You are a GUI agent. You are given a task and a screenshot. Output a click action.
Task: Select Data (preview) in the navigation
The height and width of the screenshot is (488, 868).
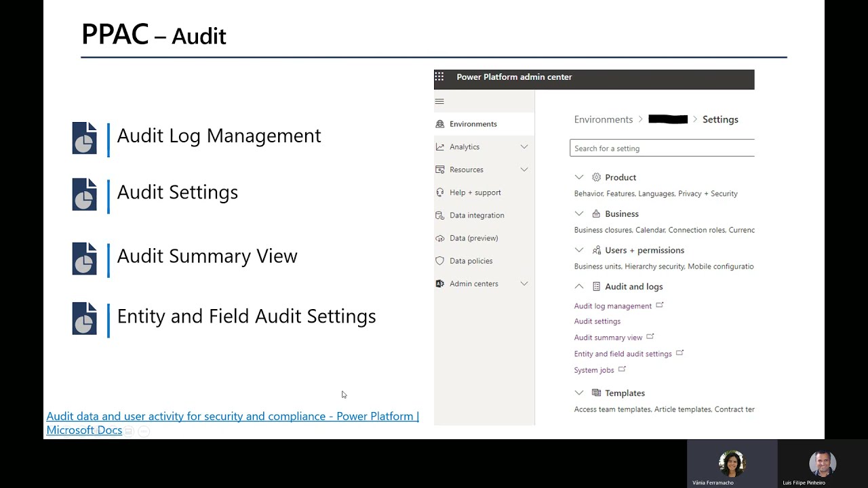[x=484, y=238]
